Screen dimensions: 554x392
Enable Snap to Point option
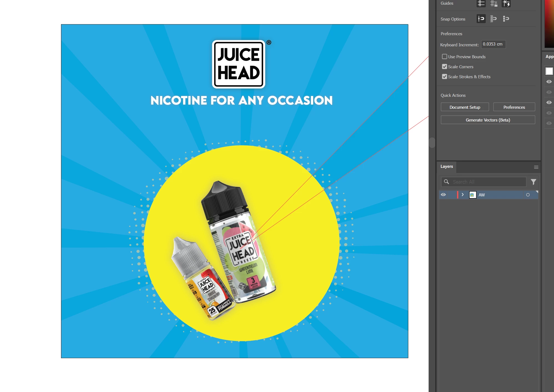(x=481, y=19)
